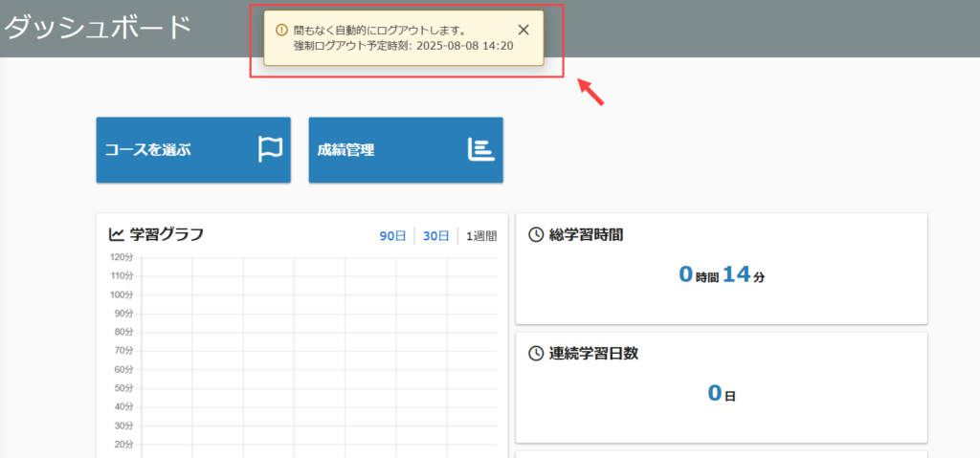Click the 0時間14分 total study value
980x458 pixels.
[x=722, y=275]
